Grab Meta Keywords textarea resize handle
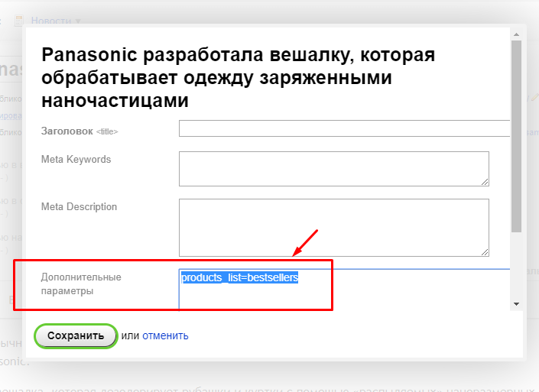539x392 pixels. pyautogui.click(x=485, y=182)
